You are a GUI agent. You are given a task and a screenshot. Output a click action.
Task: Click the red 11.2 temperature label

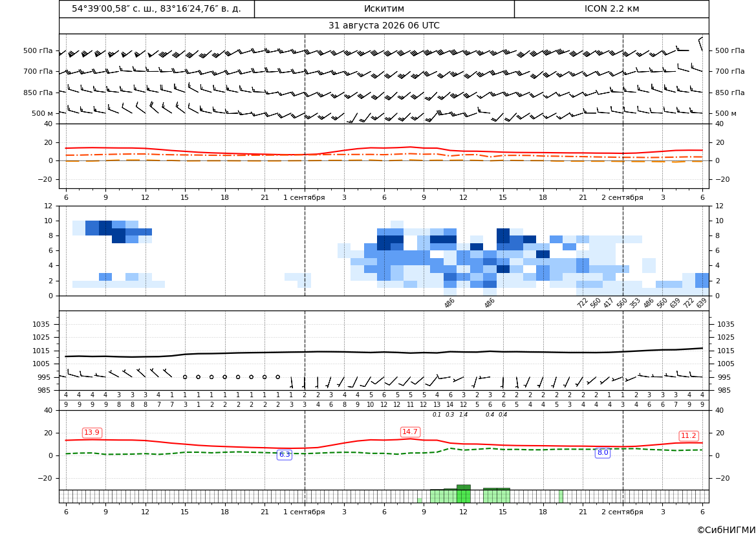point(688,435)
